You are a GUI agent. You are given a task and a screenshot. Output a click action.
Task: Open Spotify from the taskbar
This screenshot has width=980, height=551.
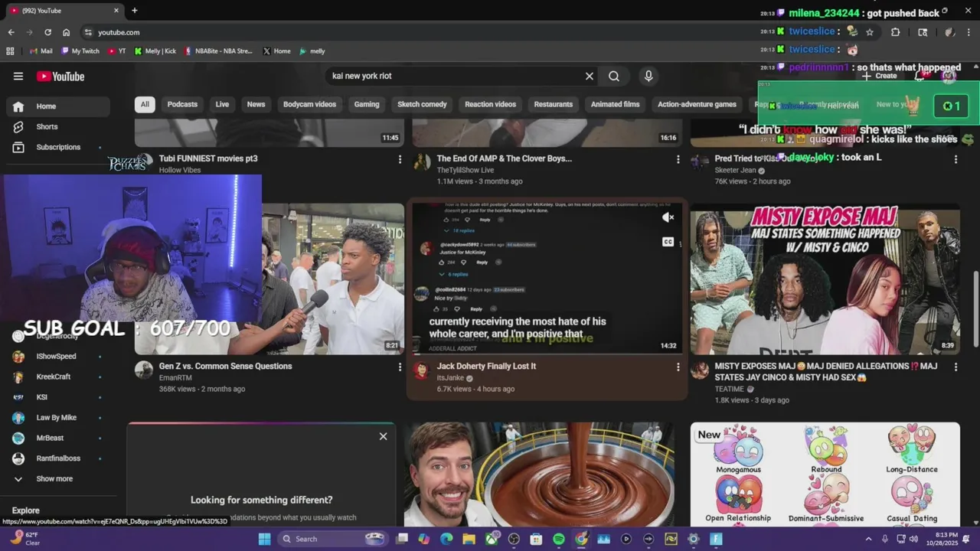point(559,539)
